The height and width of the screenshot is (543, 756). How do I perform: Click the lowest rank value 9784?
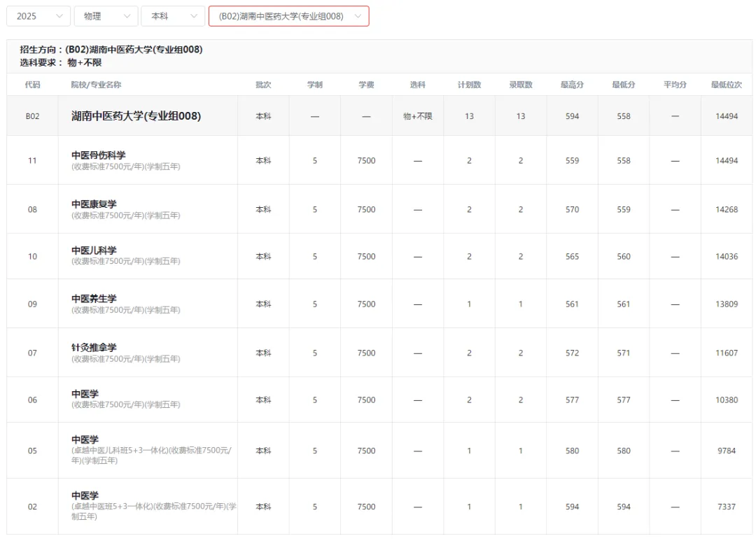727,451
